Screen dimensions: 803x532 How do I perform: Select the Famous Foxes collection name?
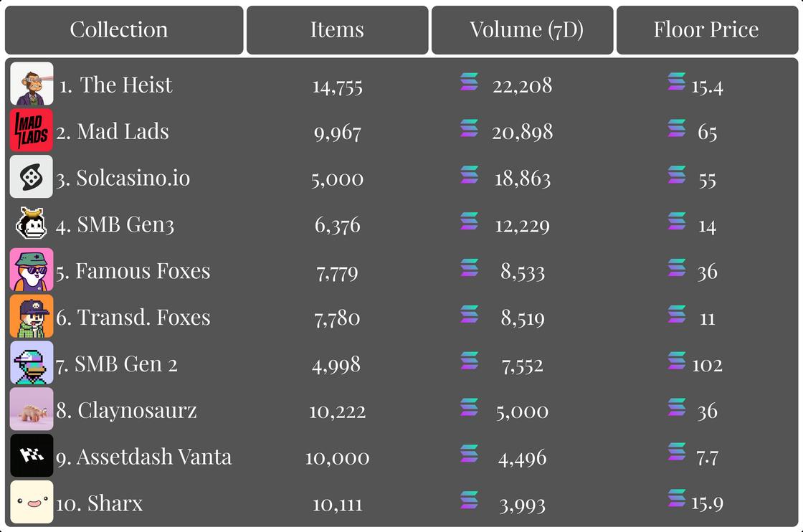[143, 271]
